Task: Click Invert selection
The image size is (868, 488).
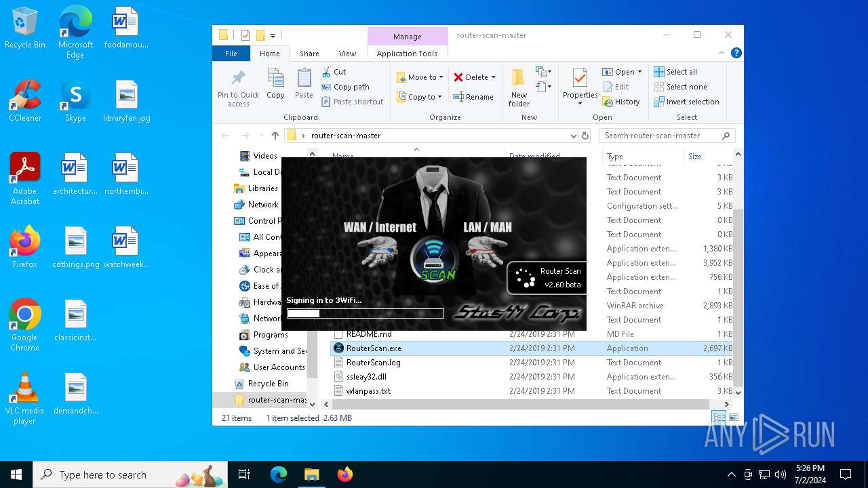Action: coord(686,102)
